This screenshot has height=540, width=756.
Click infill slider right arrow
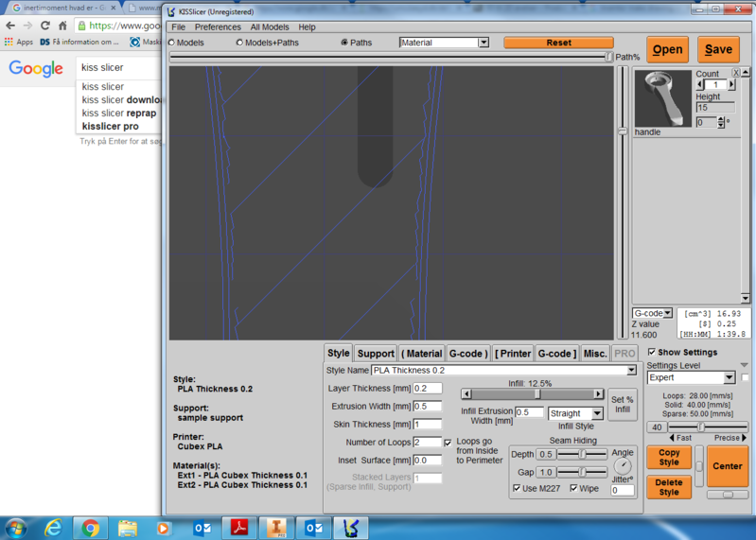point(598,394)
